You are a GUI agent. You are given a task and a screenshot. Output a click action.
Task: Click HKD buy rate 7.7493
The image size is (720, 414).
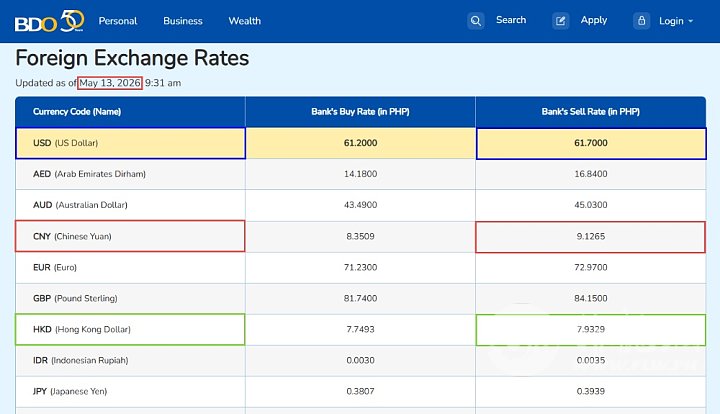click(x=360, y=330)
